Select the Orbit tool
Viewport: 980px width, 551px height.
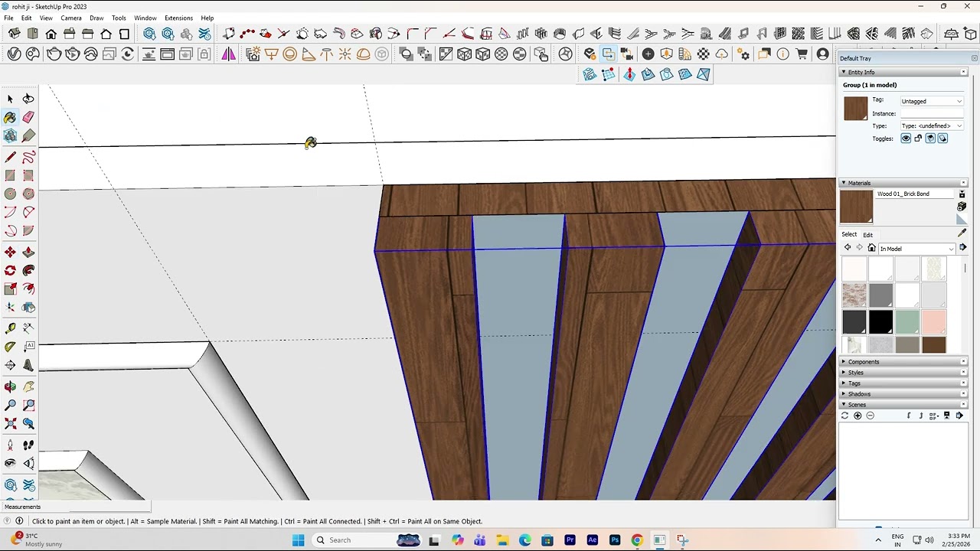click(10, 386)
